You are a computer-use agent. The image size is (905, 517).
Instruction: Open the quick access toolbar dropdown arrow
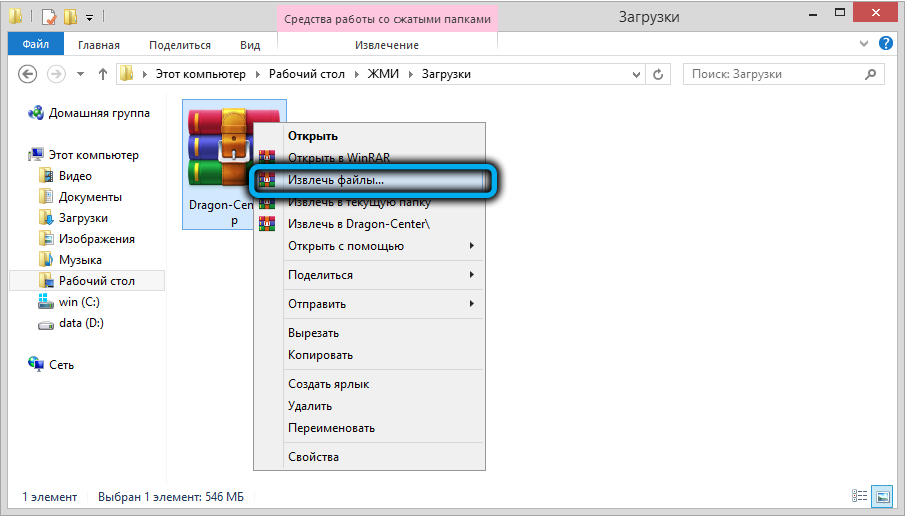point(89,18)
